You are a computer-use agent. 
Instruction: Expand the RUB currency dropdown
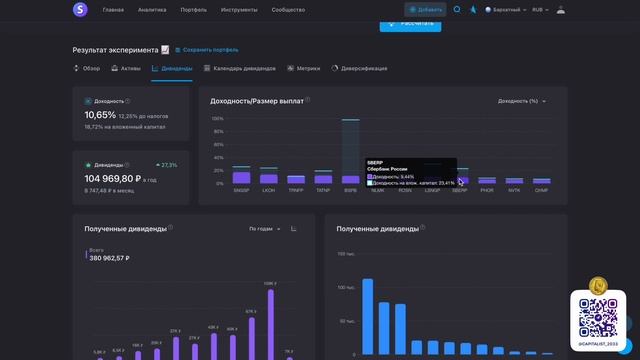tap(540, 10)
